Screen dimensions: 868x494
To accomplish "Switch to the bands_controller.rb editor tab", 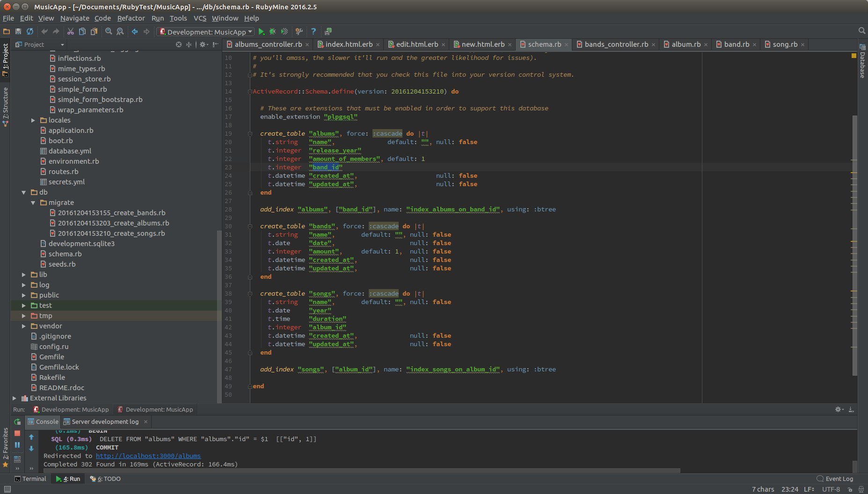I will (x=616, y=44).
